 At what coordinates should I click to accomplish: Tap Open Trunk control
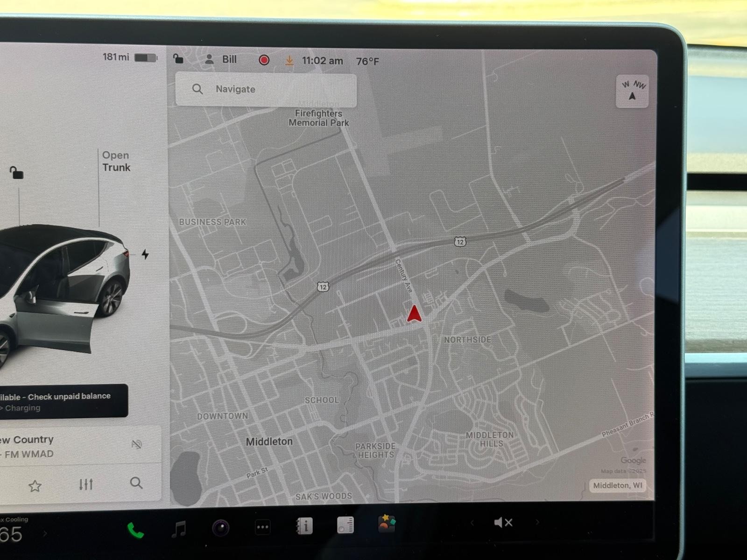(x=116, y=161)
